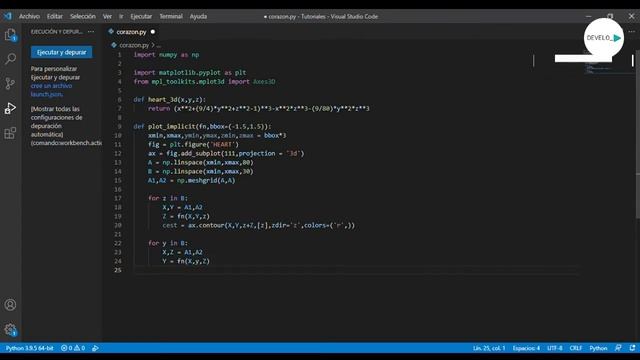
Task: Click the 'Y = fn(X,y,Z)' line
Action: click(x=186, y=261)
